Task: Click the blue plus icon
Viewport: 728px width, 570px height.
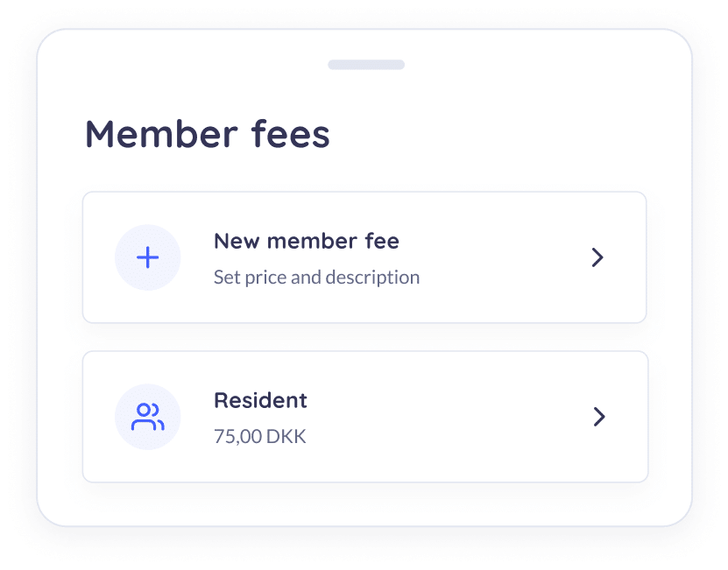Action: click(x=148, y=257)
